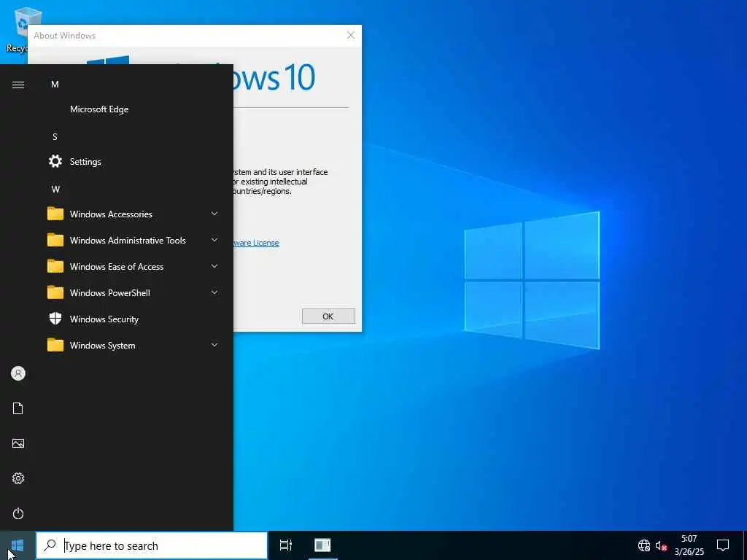The image size is (747, 560).
Task: Jump to letter W section header
Action: 55,189
